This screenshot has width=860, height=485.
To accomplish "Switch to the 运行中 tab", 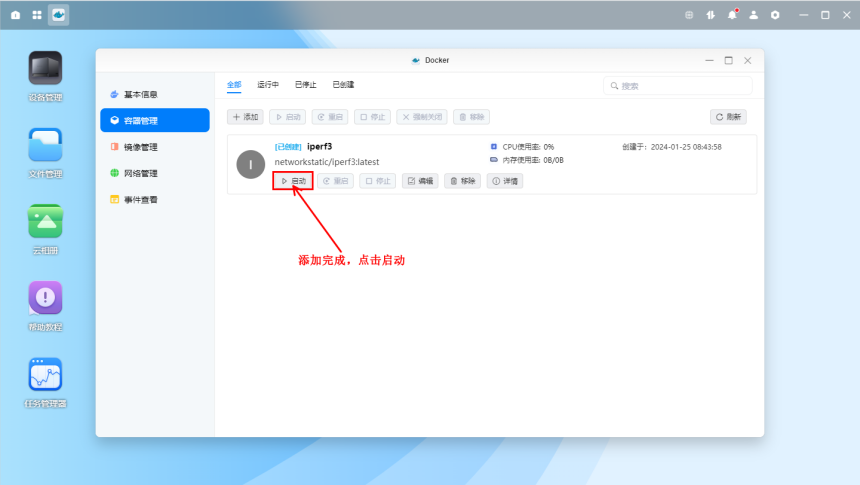I will [268, 84].
